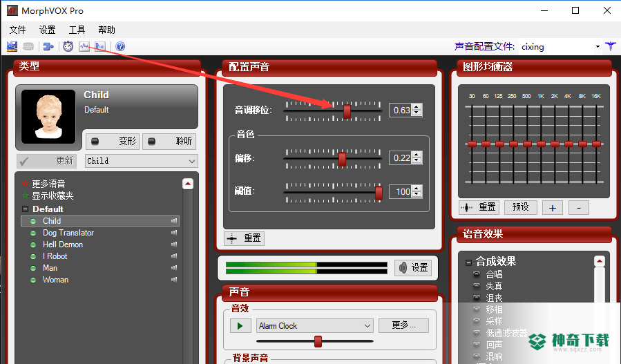This screenshot has width=621, height=364.
Task: Open the 工具 menu
Action: click(x=77, y=30)
